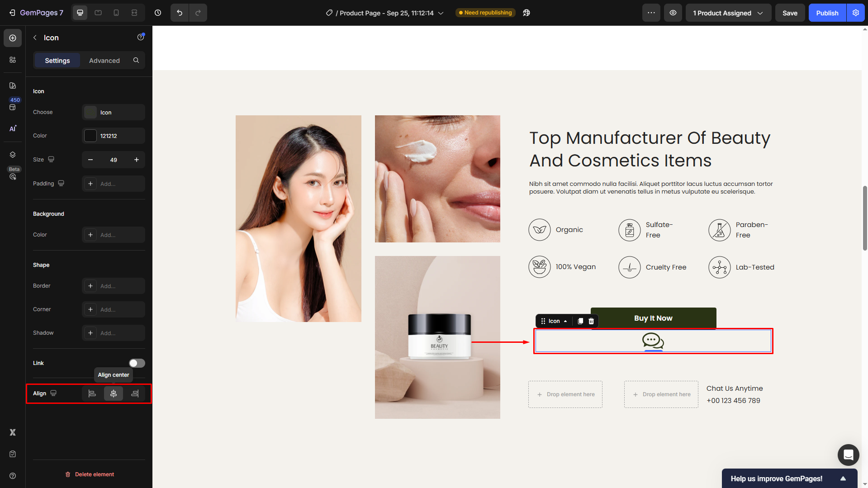The width and height of the screenshot is (868, 488).
Task: Click the undo arrow in top toolbar
Action: (x=180, y=13)
